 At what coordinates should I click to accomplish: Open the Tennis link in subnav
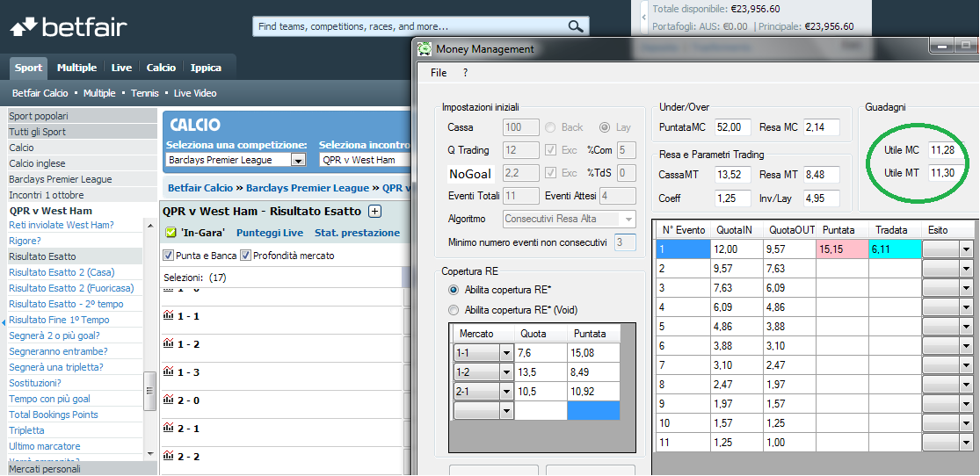click(145, 93)
